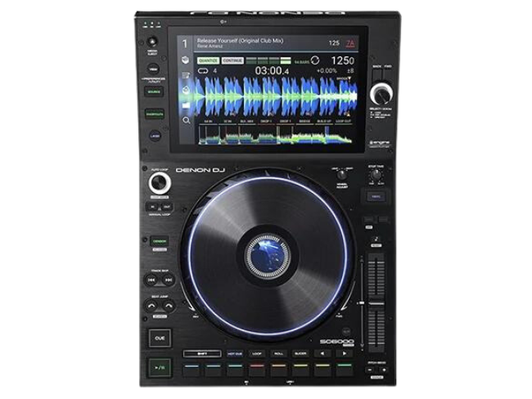The width and height of the screenshot is (532, 399).
Task: Tap the beat phase bars indicator
Action: pyautogui.click(x=268, y=61)
